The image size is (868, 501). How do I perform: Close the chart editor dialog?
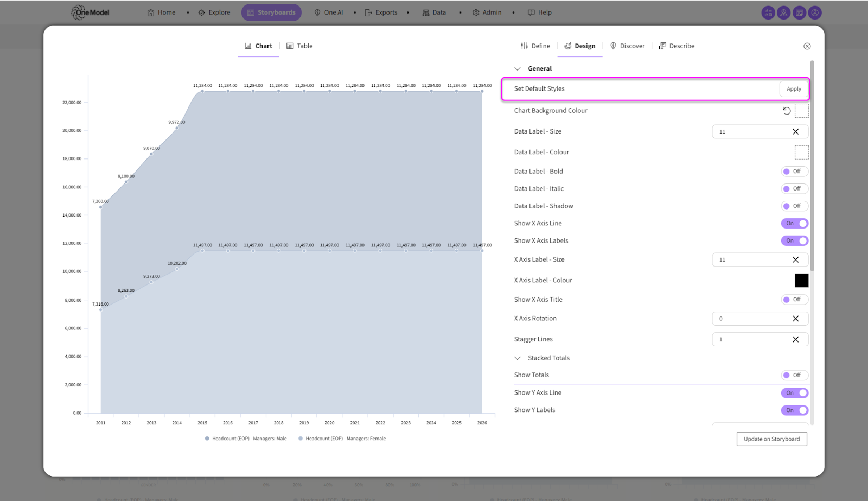(x=807, y=46)
